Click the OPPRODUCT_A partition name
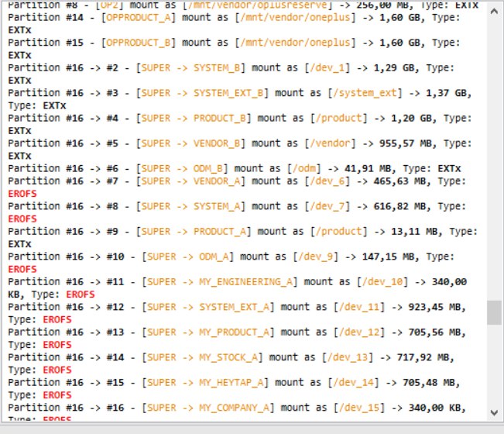Screen dimensions: 504x434 [x=139, y=17]
